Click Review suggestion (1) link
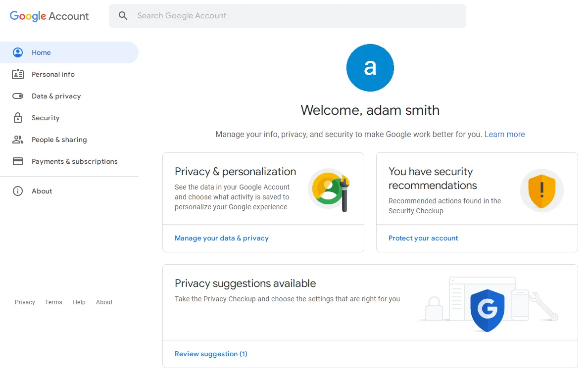Viewport: 588px width, 379px height. 211,354
